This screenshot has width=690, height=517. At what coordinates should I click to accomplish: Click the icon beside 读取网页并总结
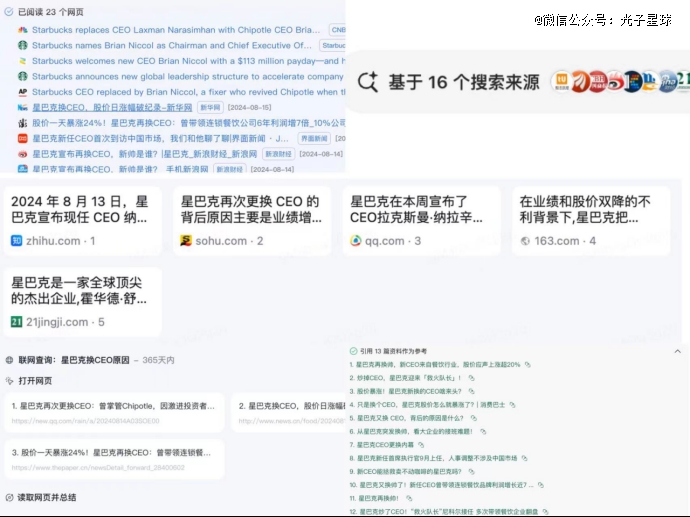[x=9, y=498]
